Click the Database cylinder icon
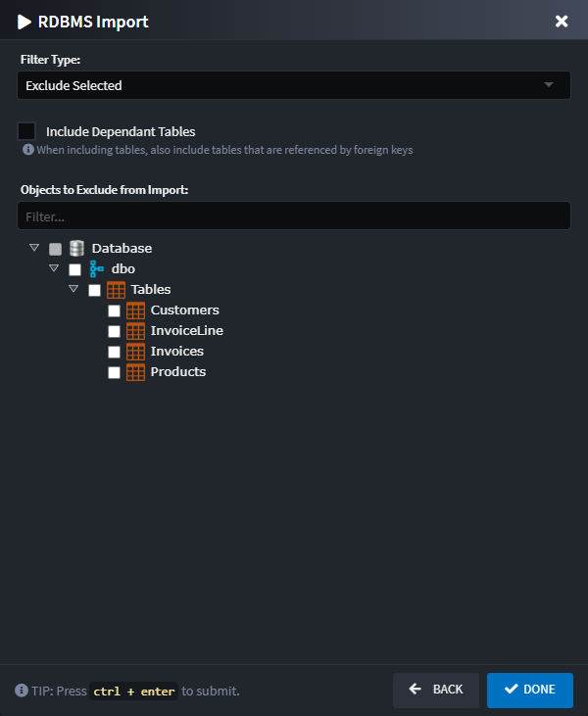 [76, 249]
